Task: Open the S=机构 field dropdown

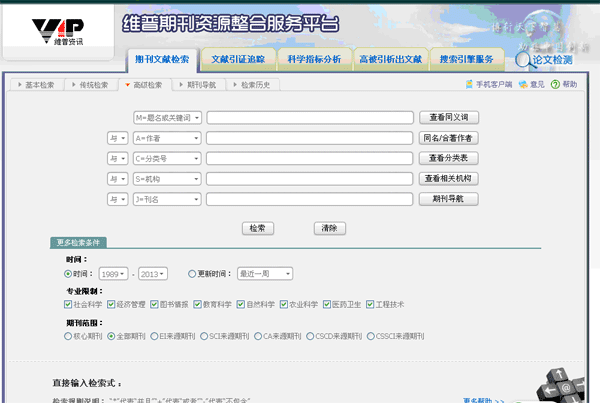Action: point(167,179)
